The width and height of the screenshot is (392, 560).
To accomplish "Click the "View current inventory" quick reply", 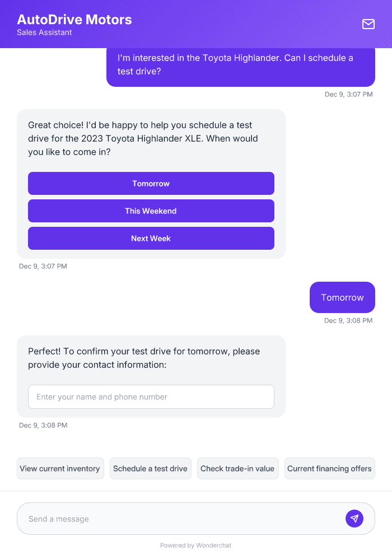I will tap(60, 468).
